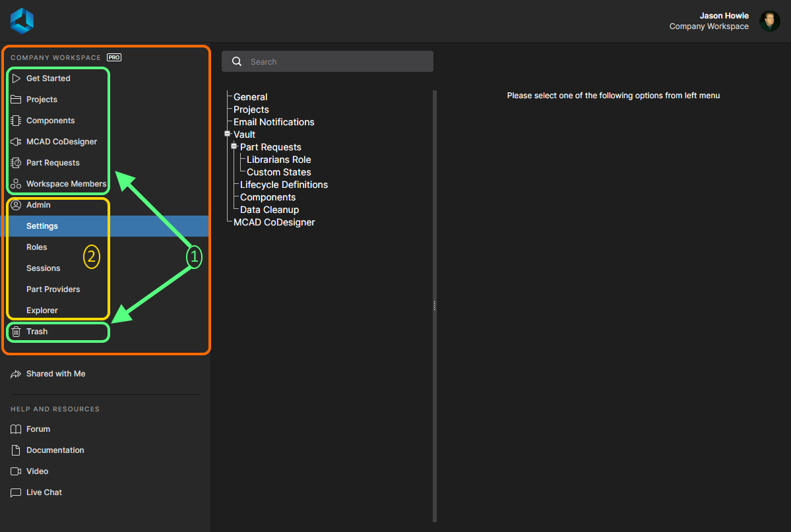791x532 pixels.
Task: Select Lifecycle Definitions in settings tree
Action: (x=284, y=185)
